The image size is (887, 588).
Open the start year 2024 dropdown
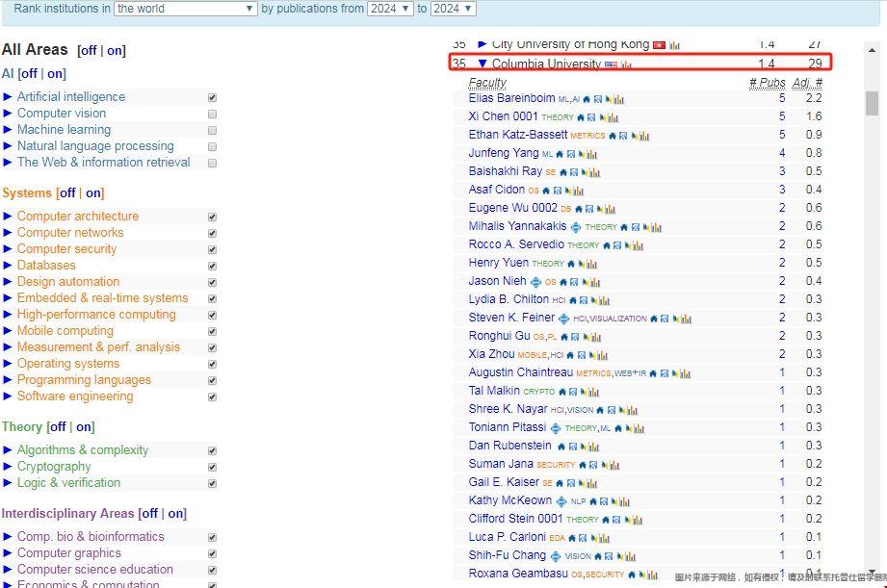(x=390, y=9)
